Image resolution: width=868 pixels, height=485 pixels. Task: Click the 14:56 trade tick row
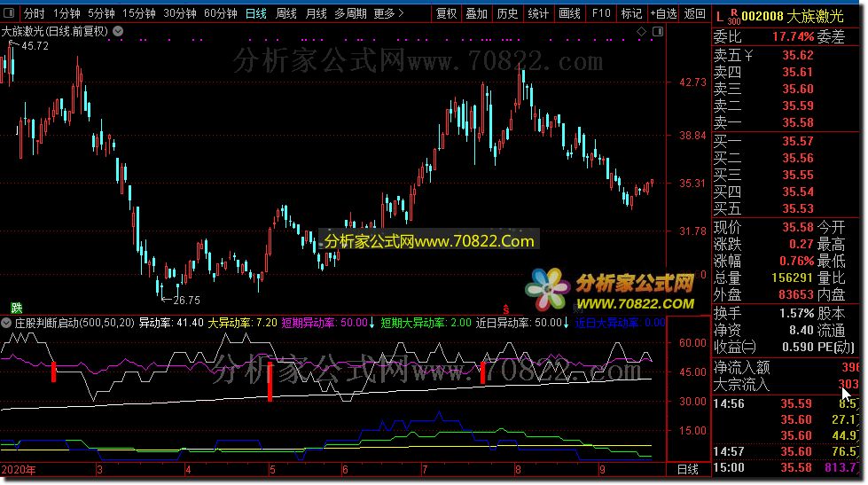(786, 403)
